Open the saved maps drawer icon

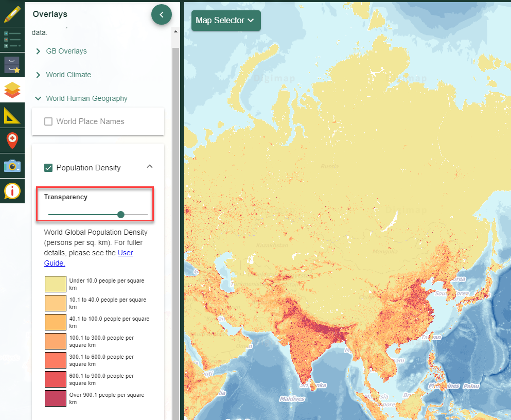click(x=12, y=65)
